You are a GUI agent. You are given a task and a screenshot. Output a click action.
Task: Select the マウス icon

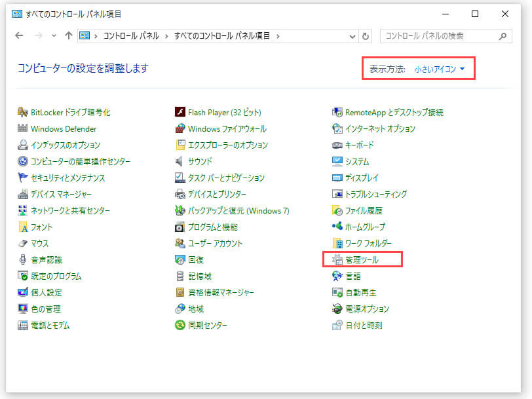pyautogui.click(x=23, y=243)
